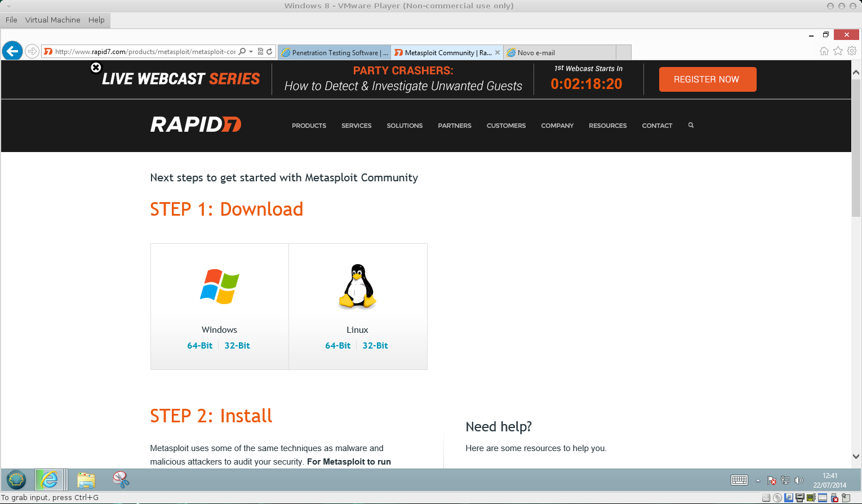Open the PARTNERS navigation menu
862x504 pixels.
pos(455,126)
